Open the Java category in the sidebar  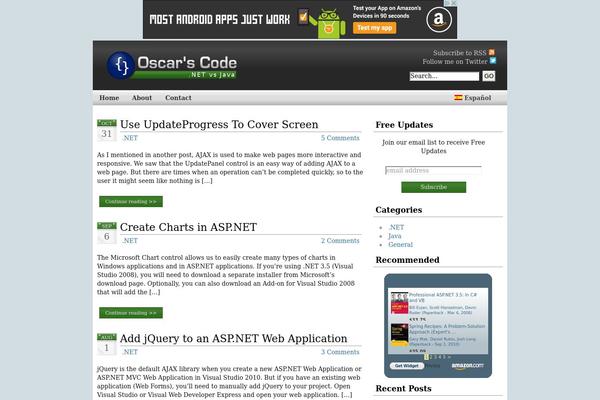pos(395,236)
